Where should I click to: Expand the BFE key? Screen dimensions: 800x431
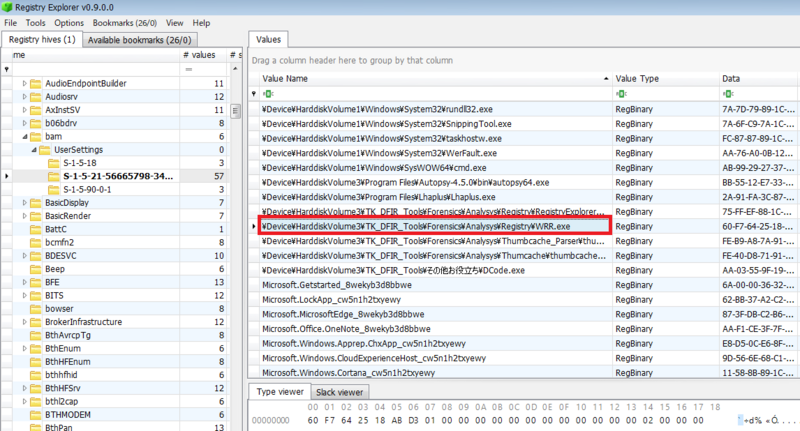(24, 282)
